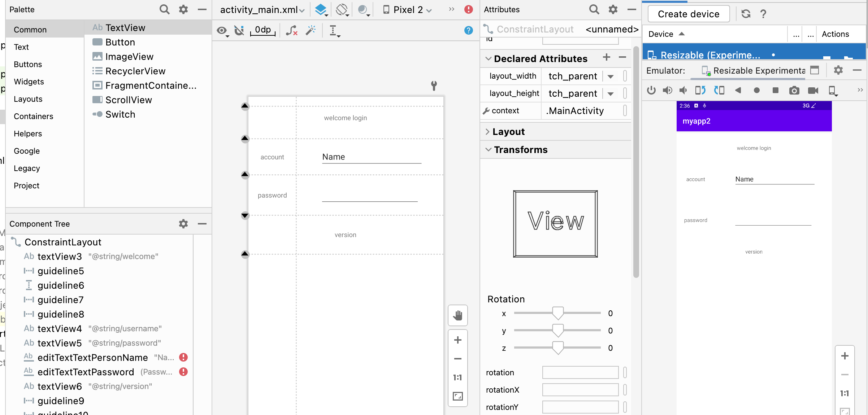Click the Rotation x slider handle
The height and width of the screenshot is (415, 868).
[x=558, y=313]
